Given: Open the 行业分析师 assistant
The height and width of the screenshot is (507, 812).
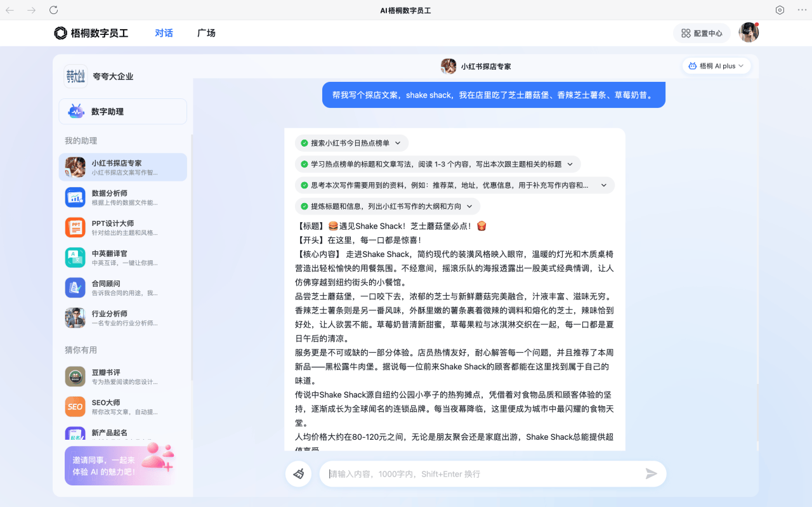Looking at the screenshot, I should point(122,318).
